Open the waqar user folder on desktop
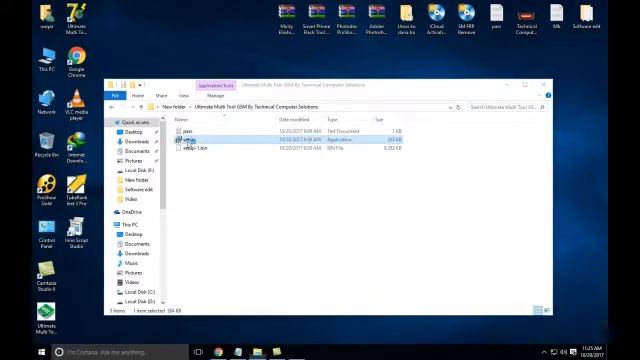Viewport: 640px width, 360px height. [47, 17]
